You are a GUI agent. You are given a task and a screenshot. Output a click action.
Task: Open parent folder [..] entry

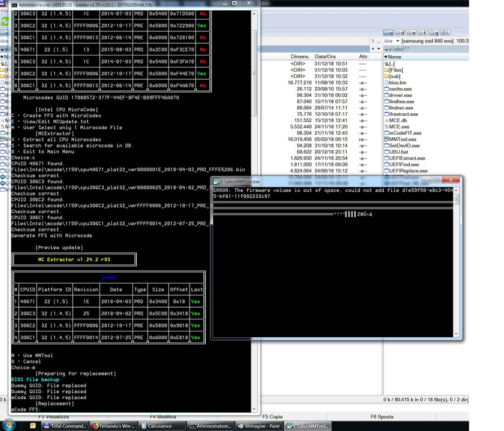(x=389, y=64)
